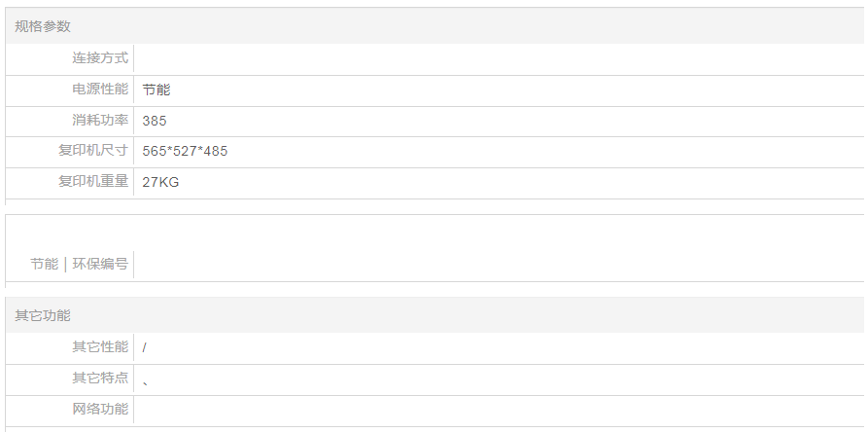Select the 565*527*485 dimension value
This screenshot has height=433, width=868.
tap(185, 152)
